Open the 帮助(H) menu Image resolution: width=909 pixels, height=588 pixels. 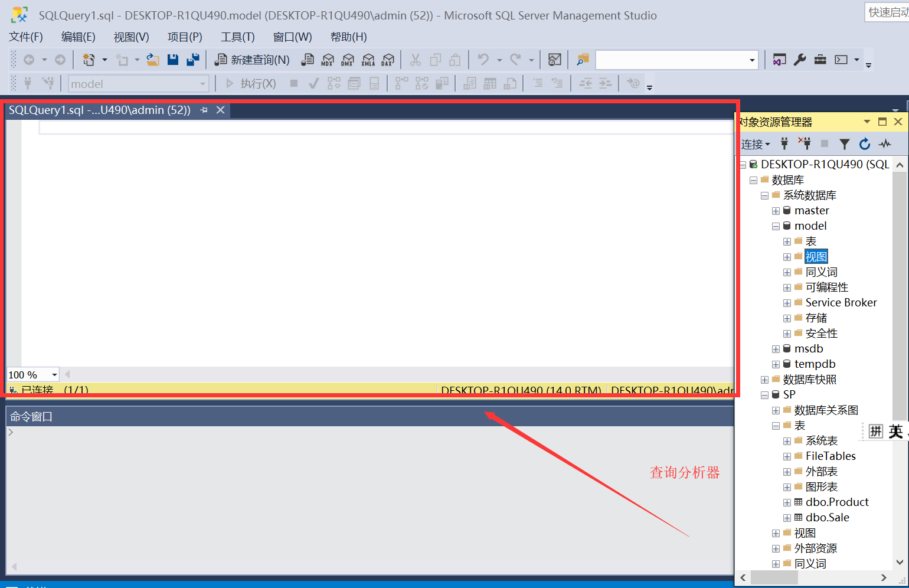pos(349,37)
